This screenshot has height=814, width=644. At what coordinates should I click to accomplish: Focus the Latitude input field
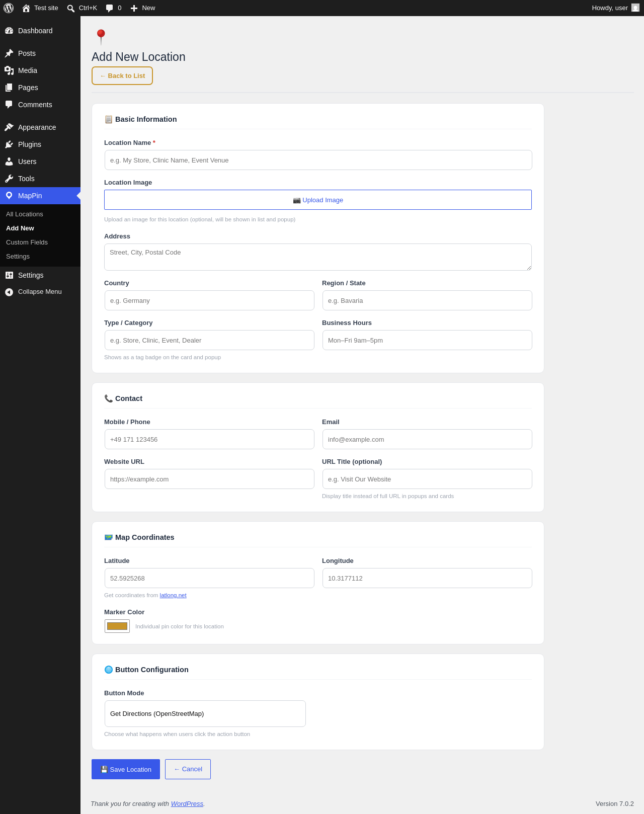click(x=209, y=578)
